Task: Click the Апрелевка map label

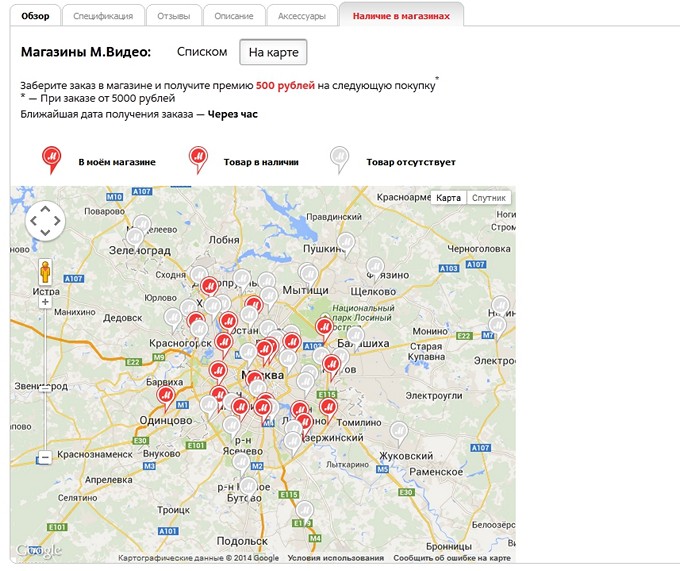Action: pyautogui.click(x=108, y=480)
